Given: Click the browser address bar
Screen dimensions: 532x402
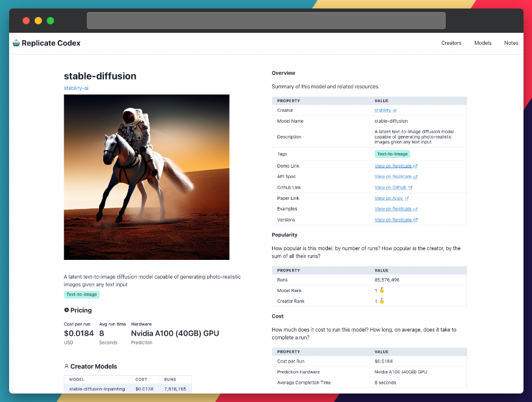Looking at the screenshot, I should [267, 21].
